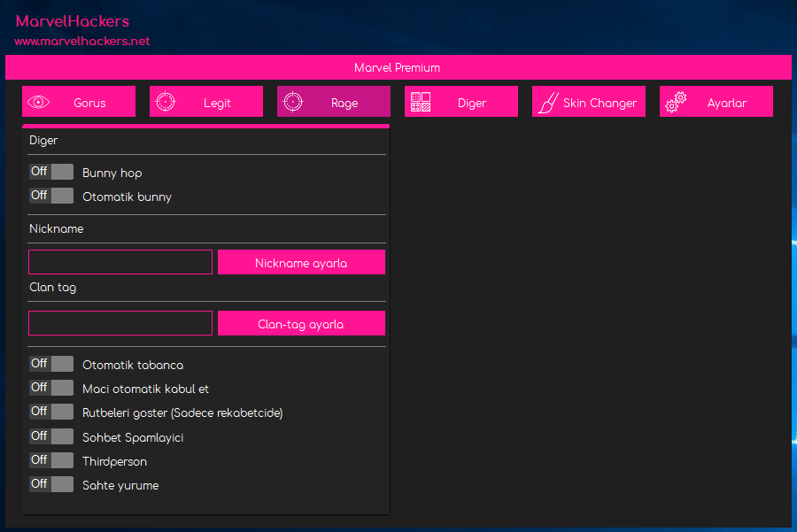Click the MarvelHackers logo title
The image size is (797, 532).
(73, 21)
